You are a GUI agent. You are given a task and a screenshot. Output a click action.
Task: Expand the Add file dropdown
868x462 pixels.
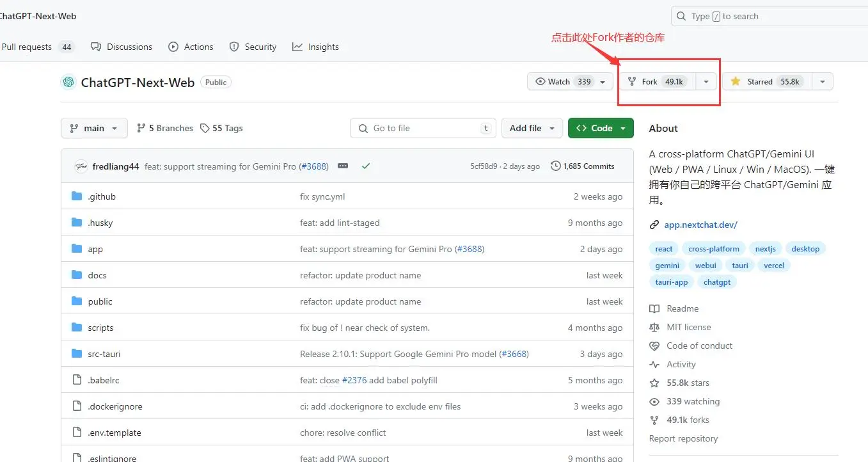point(532,128)
